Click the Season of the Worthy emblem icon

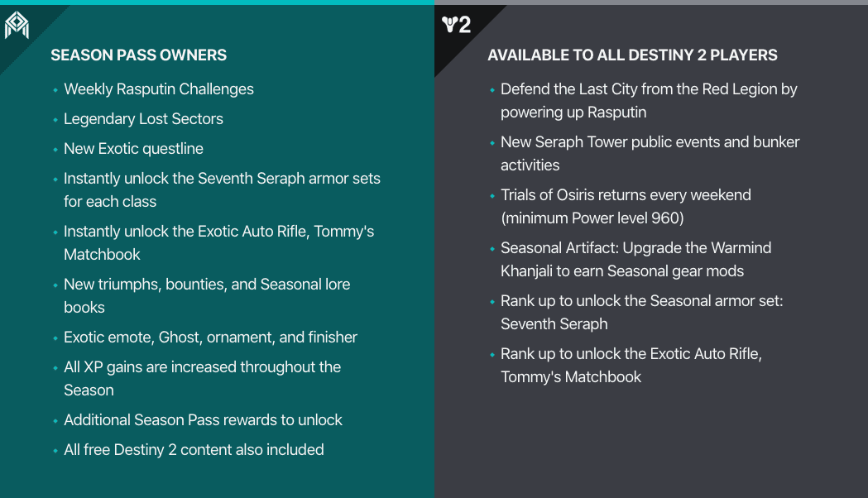(x=17, y=25)
